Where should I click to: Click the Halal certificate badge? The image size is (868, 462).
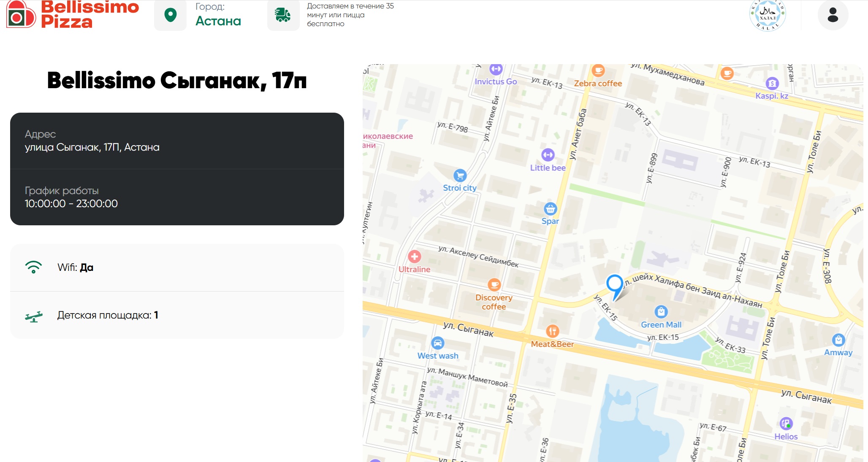(x=767, y=15)
